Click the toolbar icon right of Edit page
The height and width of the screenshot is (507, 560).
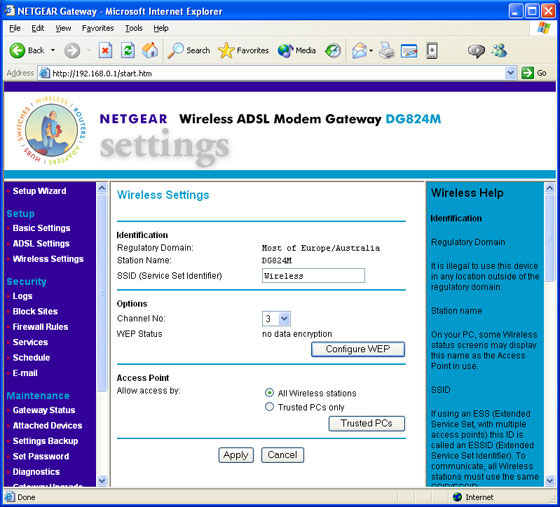[432, 51]
